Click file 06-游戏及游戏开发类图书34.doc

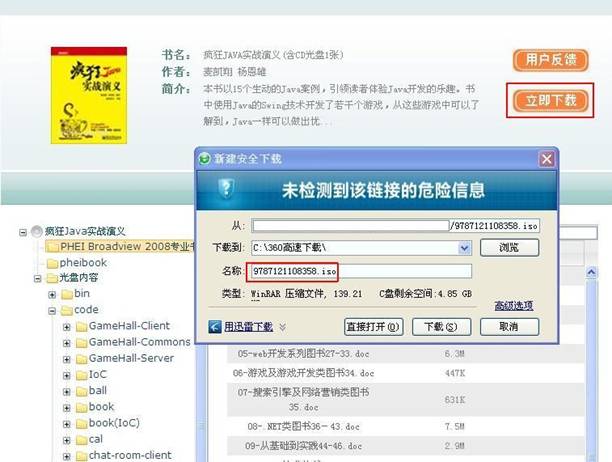(x=303, y=373)
